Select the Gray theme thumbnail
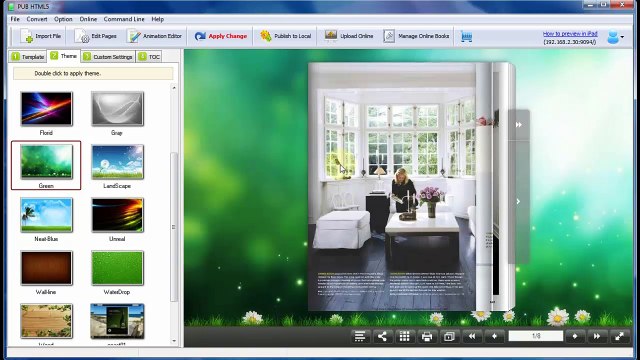 click(118, 109)
